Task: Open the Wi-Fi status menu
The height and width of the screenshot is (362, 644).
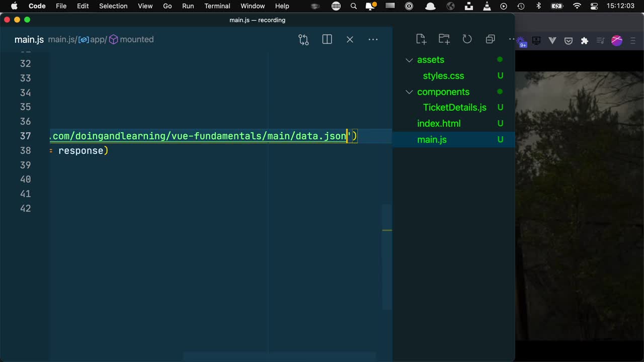Action: (x=577, y=6)
